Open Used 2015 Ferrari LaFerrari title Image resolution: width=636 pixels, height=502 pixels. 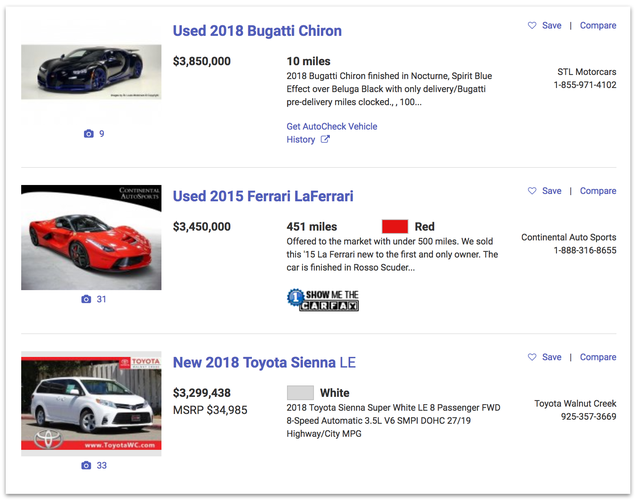(263, 196)
